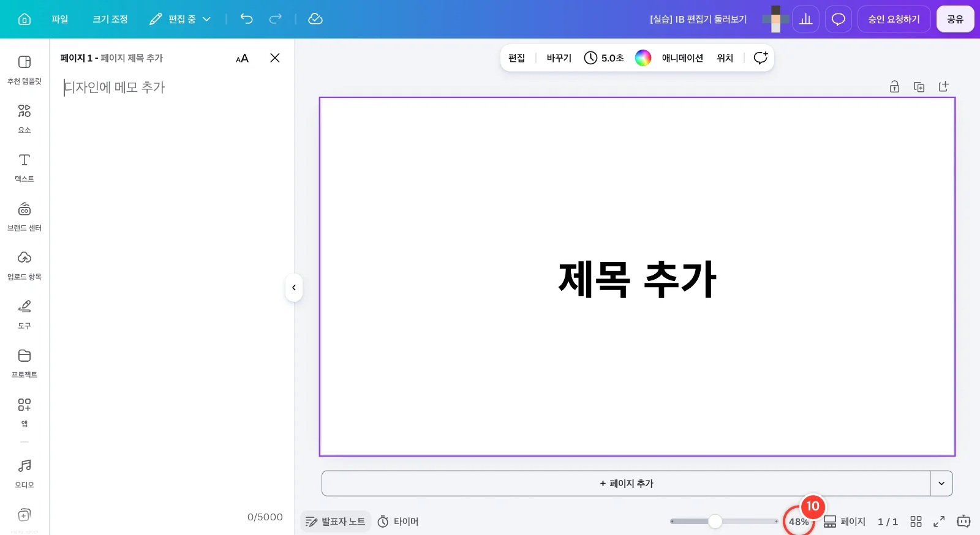Open 위치 in floating toolbar
Screen dimensions: 980x535
coord(725,58)
